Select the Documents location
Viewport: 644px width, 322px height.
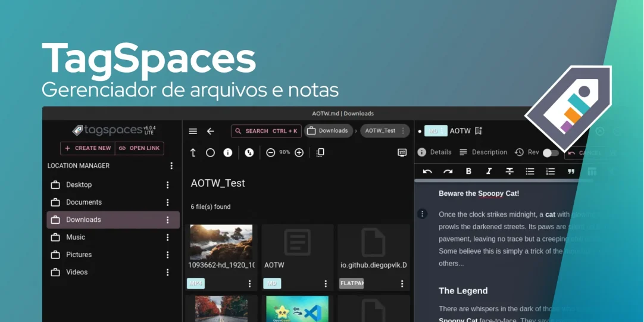(x=113, y=202)
